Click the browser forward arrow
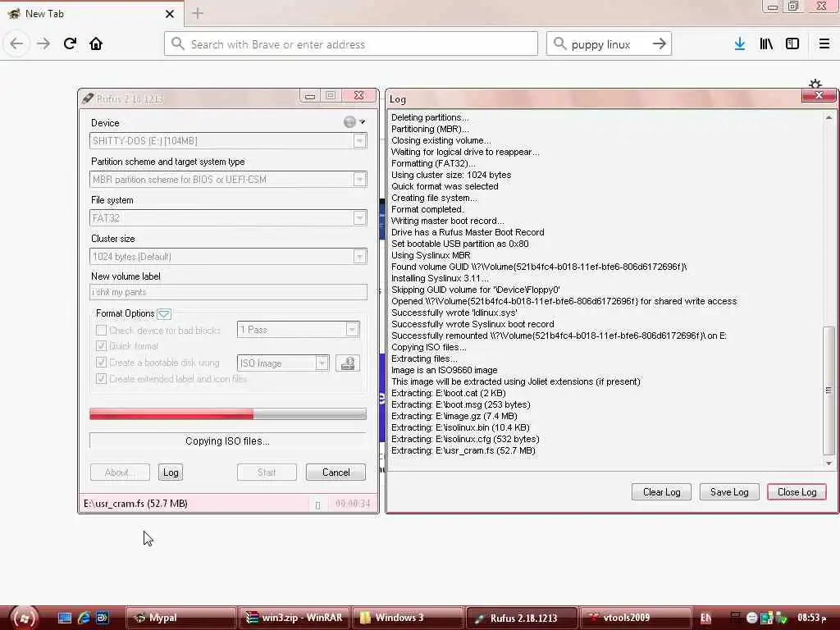The height and width of the screenshot is (630, 840). (43, 43)
